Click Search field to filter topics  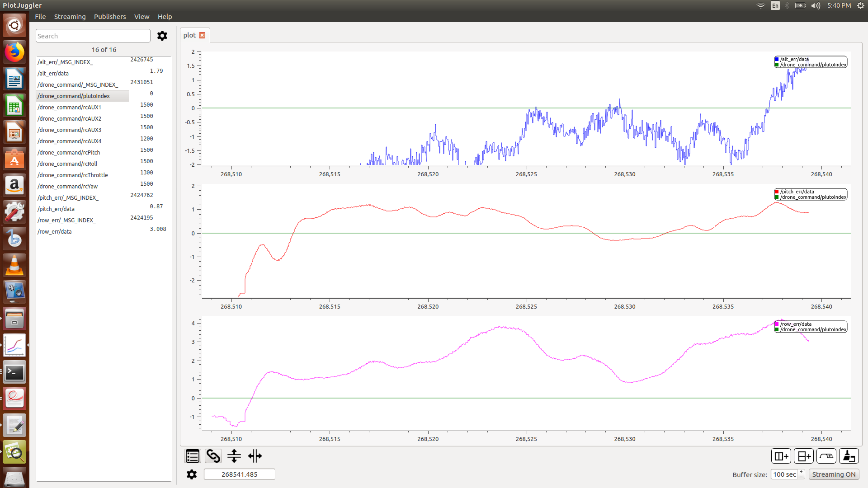point(92,36)
